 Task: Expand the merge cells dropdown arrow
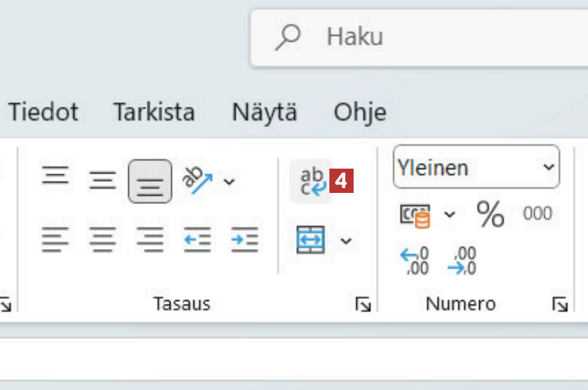tap(345, 241)
